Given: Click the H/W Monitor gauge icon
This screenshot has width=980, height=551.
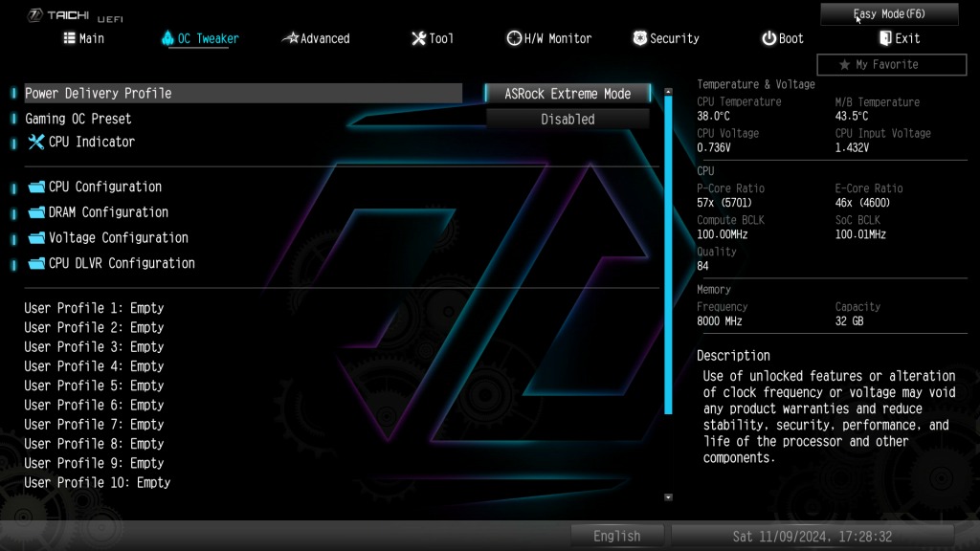Looking at the screenshot, I should click(514, 38).
